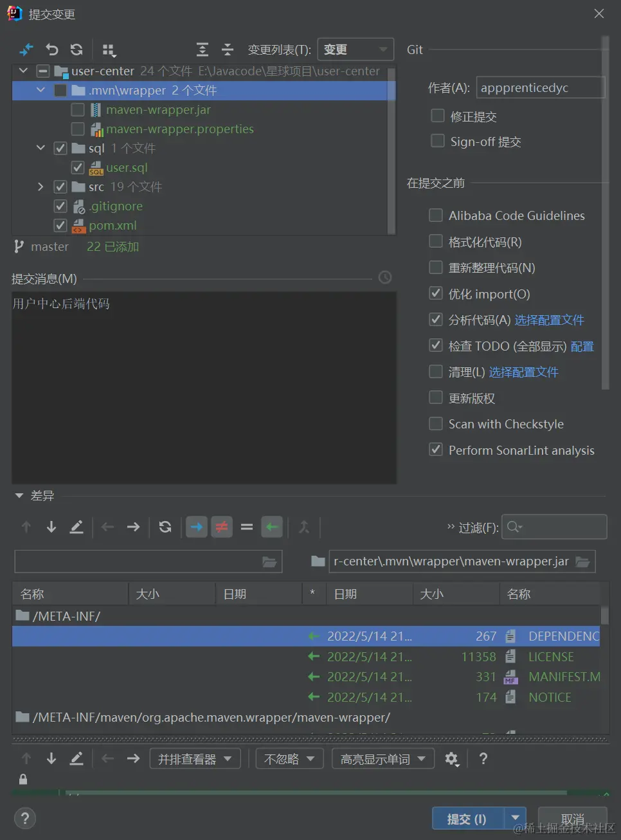
Task: Collapse the 差异 diff section
Action: (19, 495)
